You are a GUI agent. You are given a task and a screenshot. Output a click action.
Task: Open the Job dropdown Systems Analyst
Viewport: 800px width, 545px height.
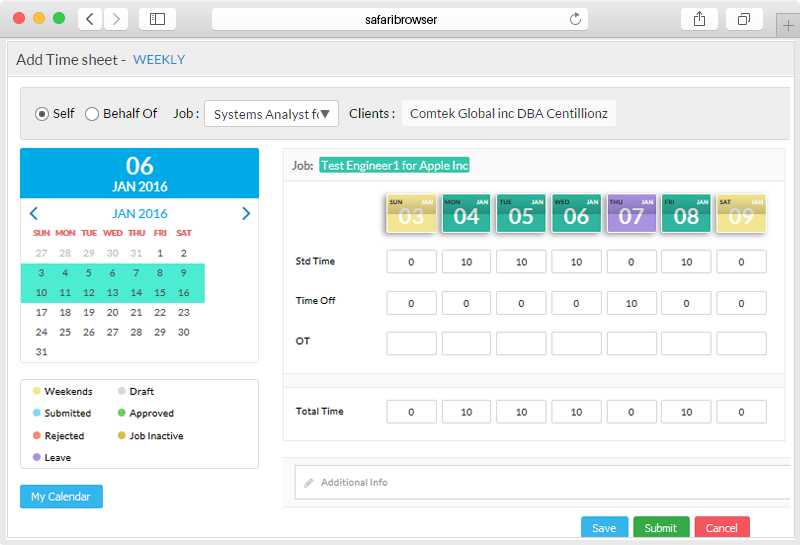pos(271,114)
